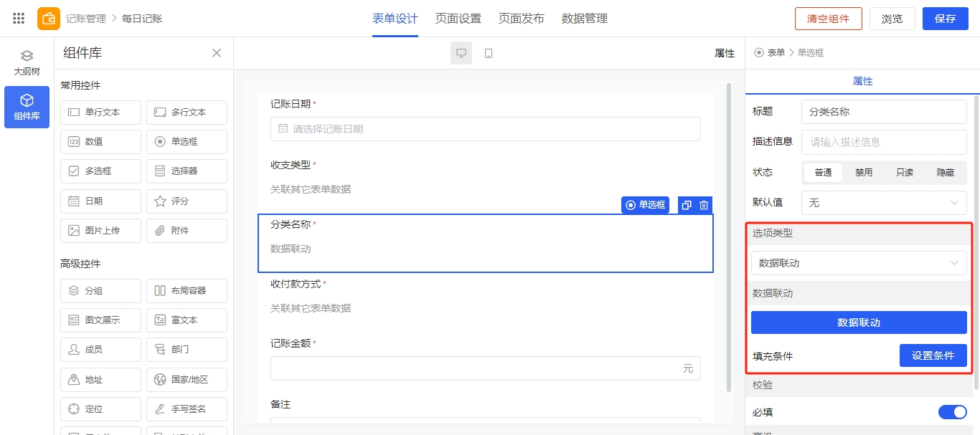
Task: Click the 描述信息 input field
Action: (884, 142)
